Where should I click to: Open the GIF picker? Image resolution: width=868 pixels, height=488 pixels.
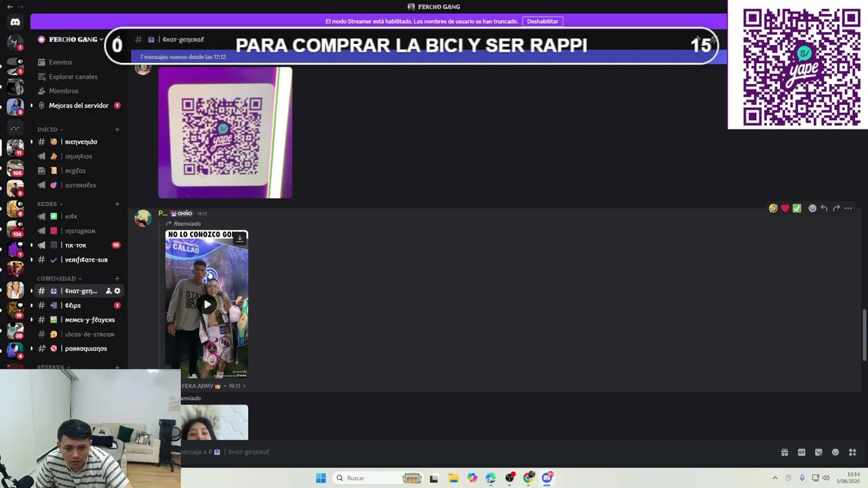[x=802, y=452]
